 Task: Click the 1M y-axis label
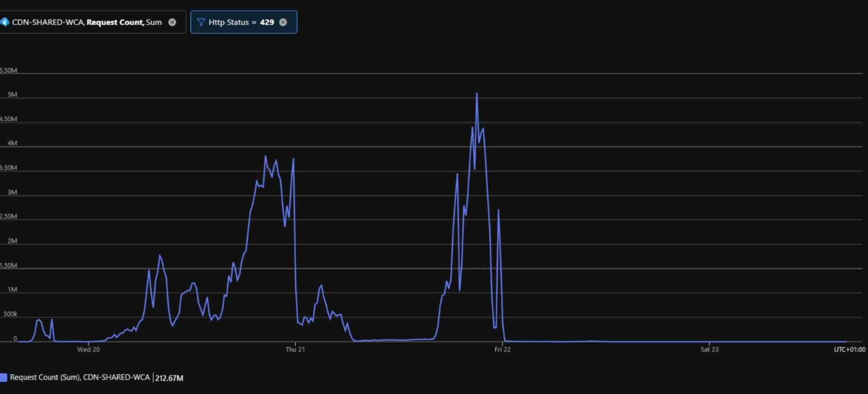tap(12, 290)
